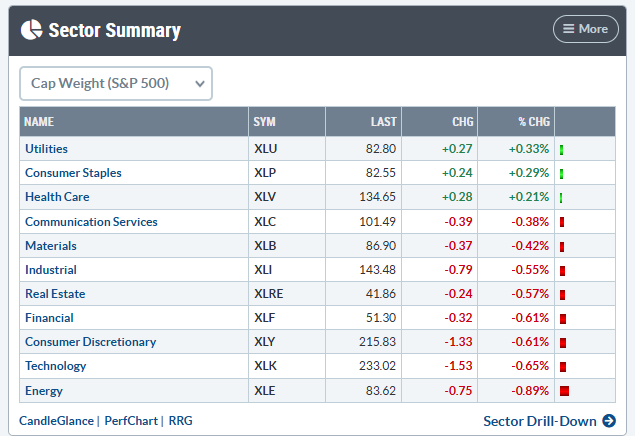Open the More hamburger menu button
Screen dimensions: 635x436
pyautogui.click(x=586, y=29)
